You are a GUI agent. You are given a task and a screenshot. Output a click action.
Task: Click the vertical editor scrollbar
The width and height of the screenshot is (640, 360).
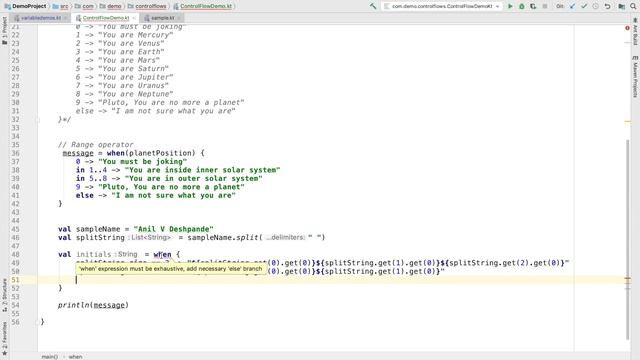pos(627,239)
